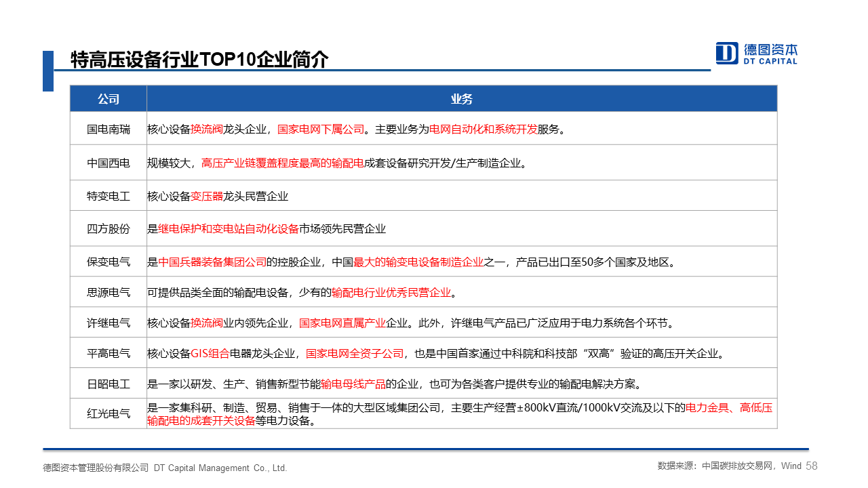Click the DT Capital logo icon
Viewport: 868px width, 488px height.
coord(726,53)
